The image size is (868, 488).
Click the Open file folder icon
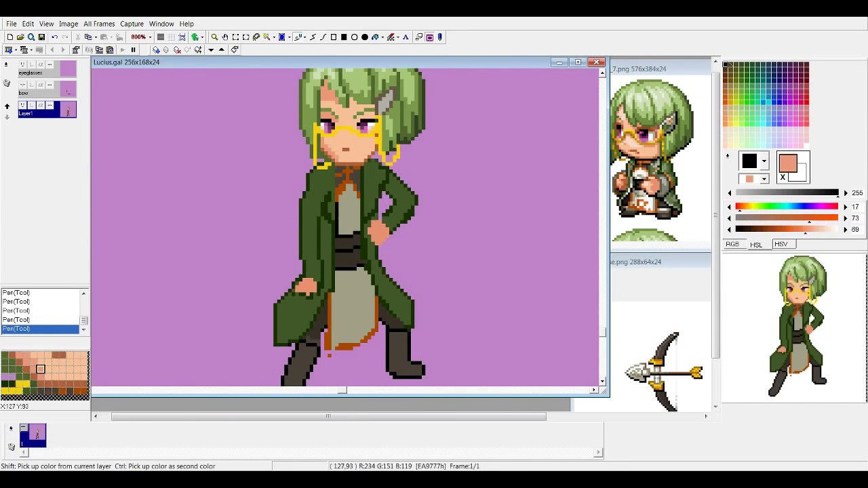tap(20, 37)
